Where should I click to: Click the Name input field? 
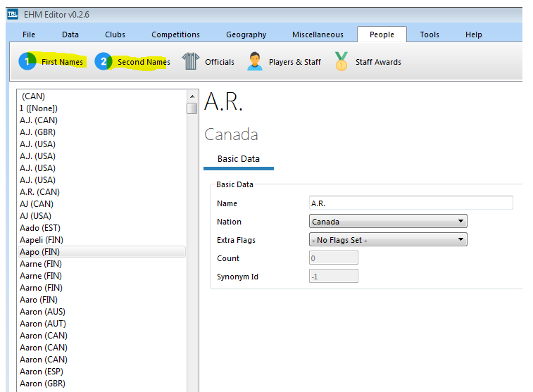tap(411, 203)
